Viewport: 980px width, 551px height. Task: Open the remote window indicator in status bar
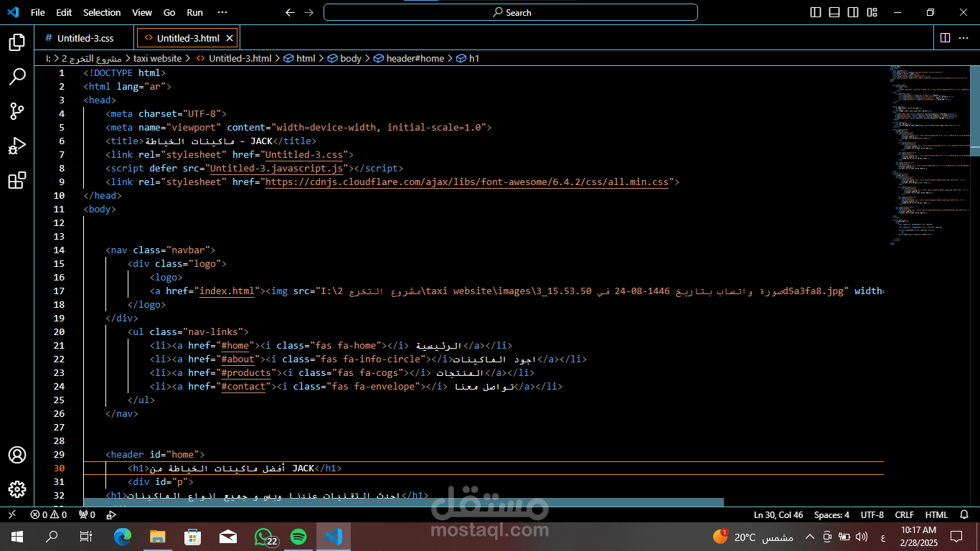(11, 514)
